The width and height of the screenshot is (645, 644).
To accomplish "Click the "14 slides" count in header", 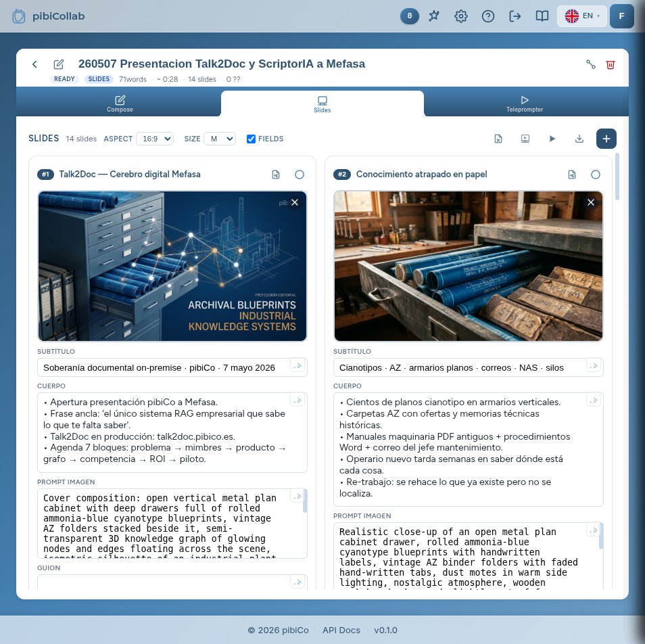I will click(x=202, y=79).
